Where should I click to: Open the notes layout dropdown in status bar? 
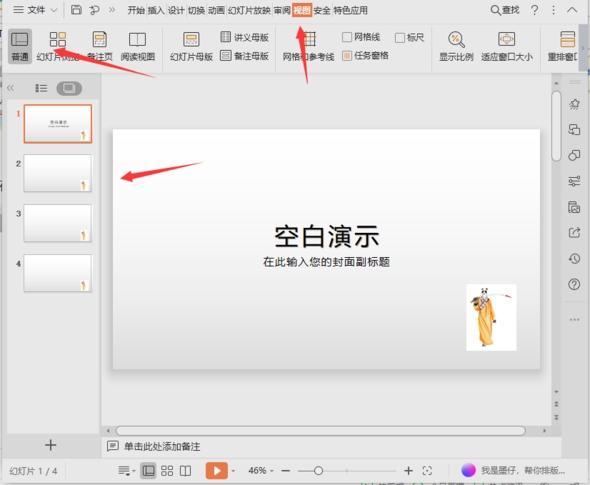pyautogui.click(x=126, y=471)
